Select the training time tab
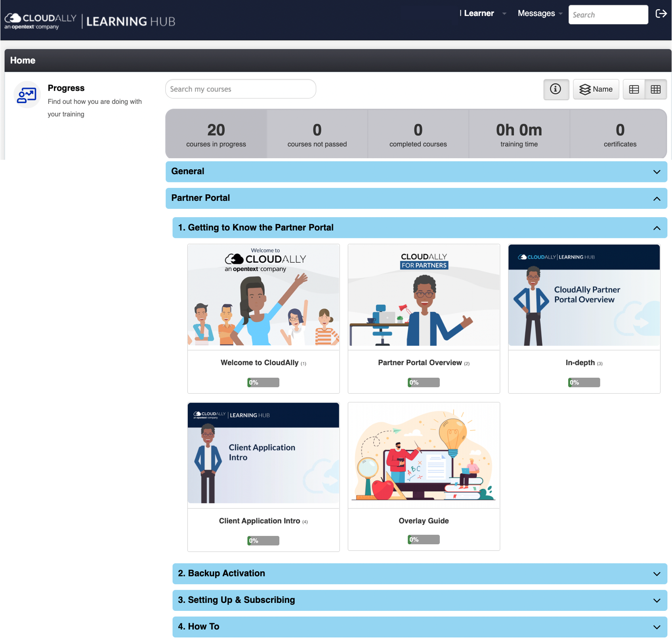 [x=519, y=134]
